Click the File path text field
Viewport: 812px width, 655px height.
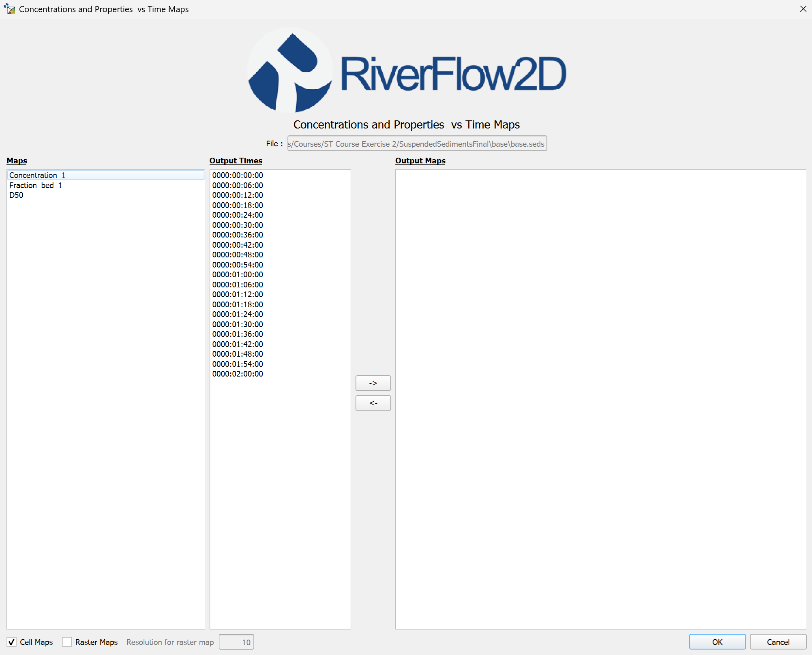[417, 143]
